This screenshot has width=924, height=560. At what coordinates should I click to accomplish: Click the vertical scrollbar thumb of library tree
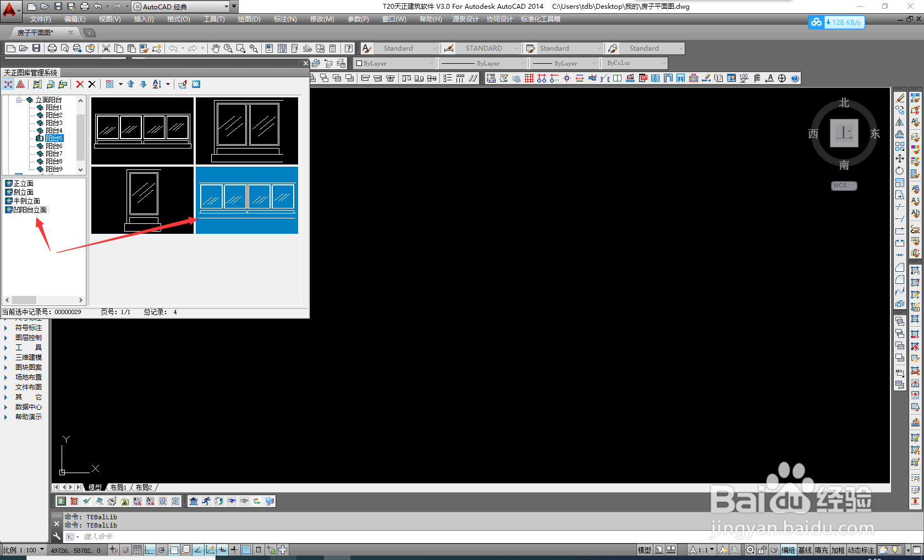80,137
